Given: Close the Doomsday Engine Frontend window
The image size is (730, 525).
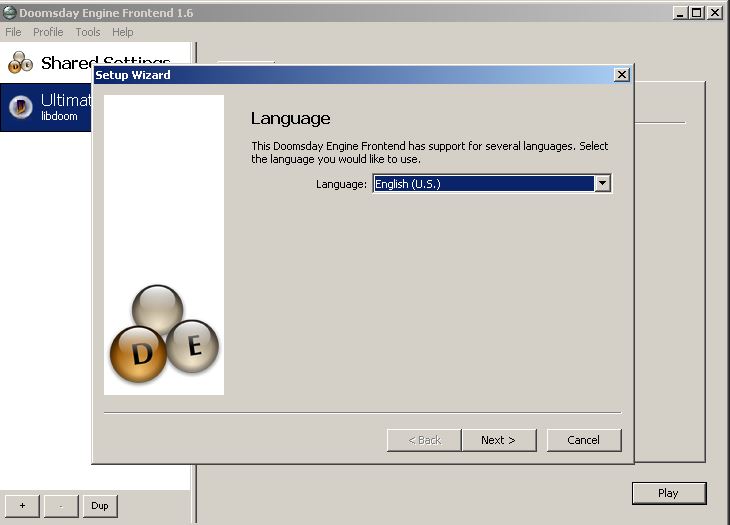Looking at the screenshot, I should tap(714, 13).
